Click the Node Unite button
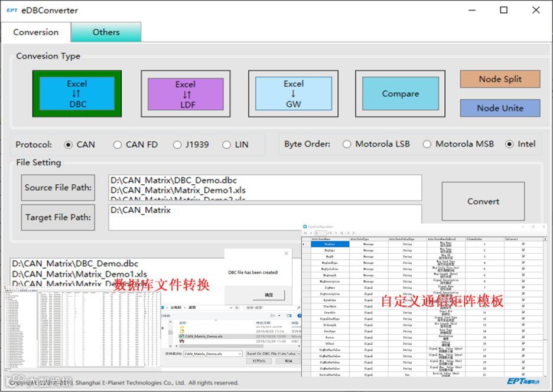Viewport: 553px width, 392px height. click(x=500, y=108)
